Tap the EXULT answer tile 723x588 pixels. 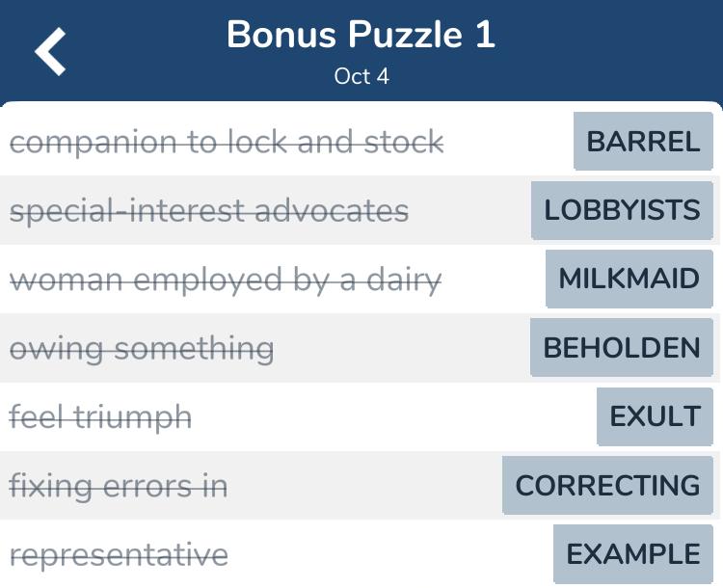point(655,416)
